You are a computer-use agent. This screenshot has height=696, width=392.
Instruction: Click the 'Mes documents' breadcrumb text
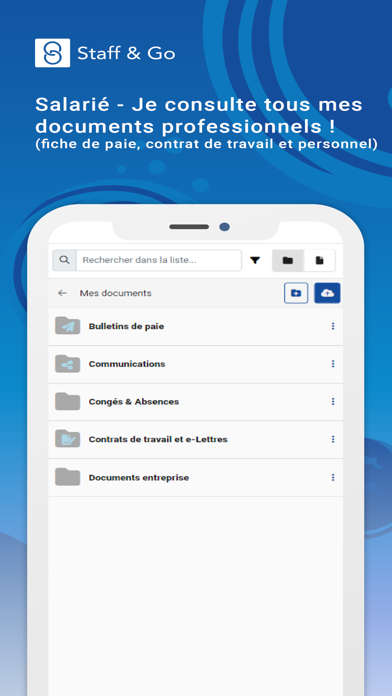[115, 293]
